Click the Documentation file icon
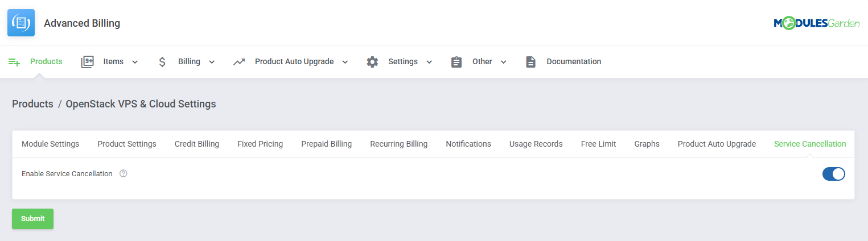The width and height of the screenshot is (868, 241). (530, 62)
